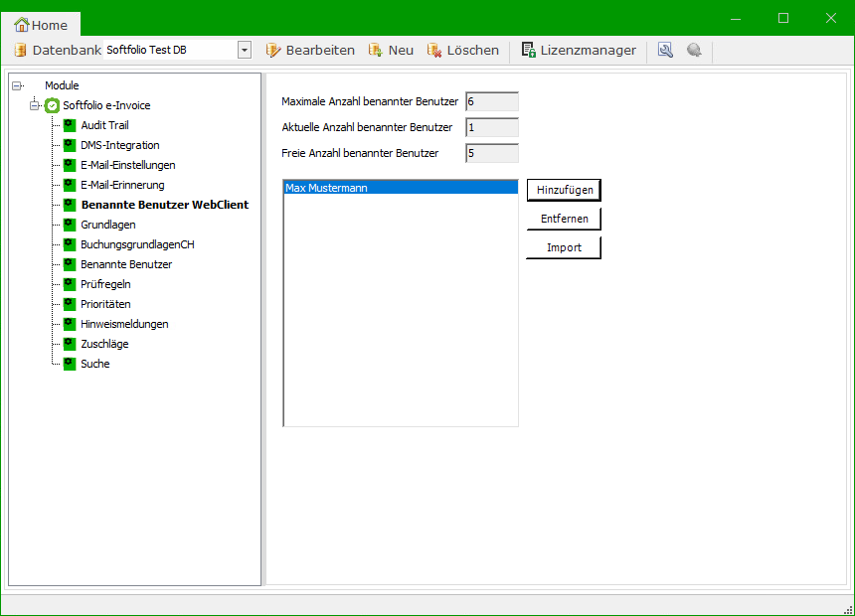Click the Bearbeiten toolbar button
This screenshot has height=616, width=855.
(310, 50)
